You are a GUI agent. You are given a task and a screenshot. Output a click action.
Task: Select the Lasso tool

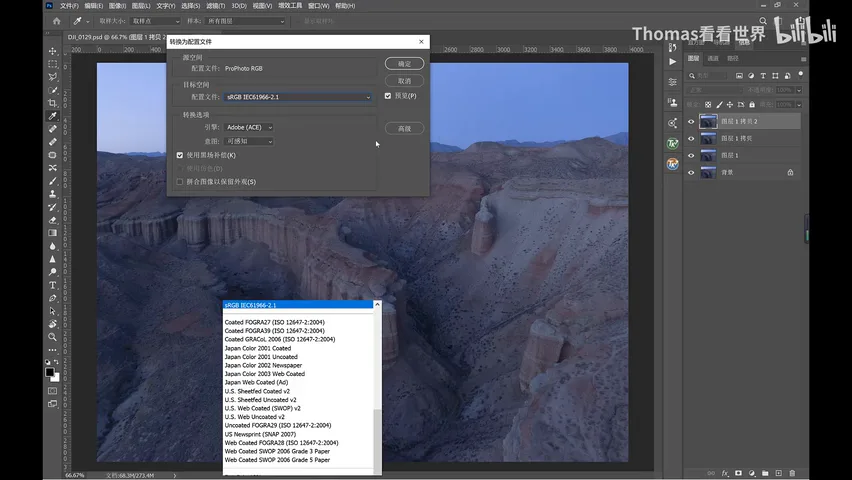point(53,77)
